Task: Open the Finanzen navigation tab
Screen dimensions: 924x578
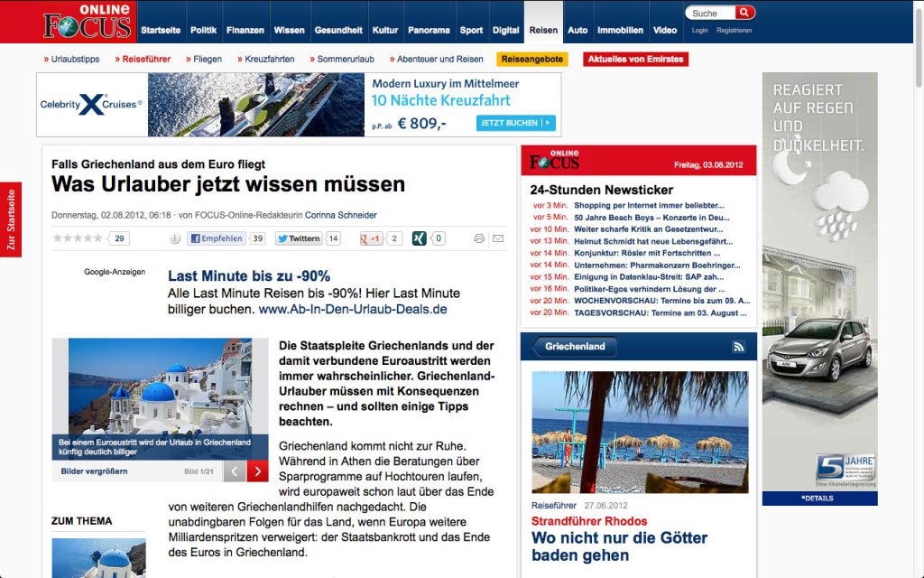Action: [245, 30]
